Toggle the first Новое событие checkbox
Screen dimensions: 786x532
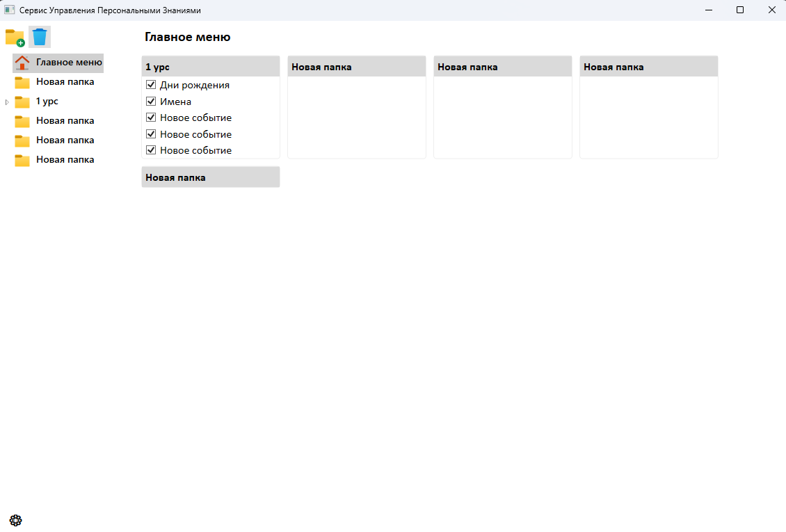[x=151, y=118]
